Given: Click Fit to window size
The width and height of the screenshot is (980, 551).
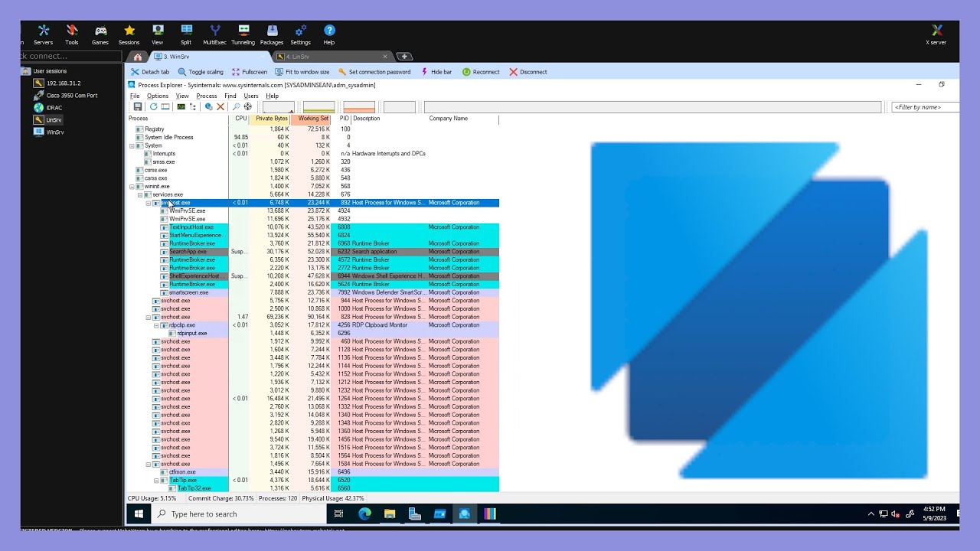Looking at the screenshot, I should click(302, 72).
